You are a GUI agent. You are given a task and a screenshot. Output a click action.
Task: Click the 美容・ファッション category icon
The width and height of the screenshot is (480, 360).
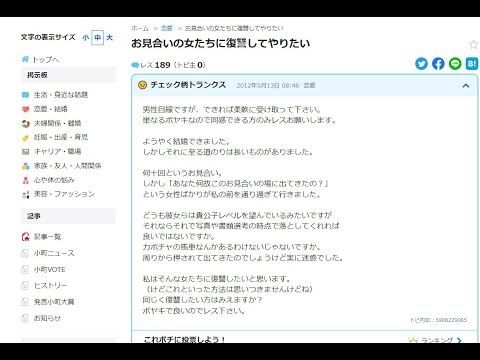(x=25, y=194)
